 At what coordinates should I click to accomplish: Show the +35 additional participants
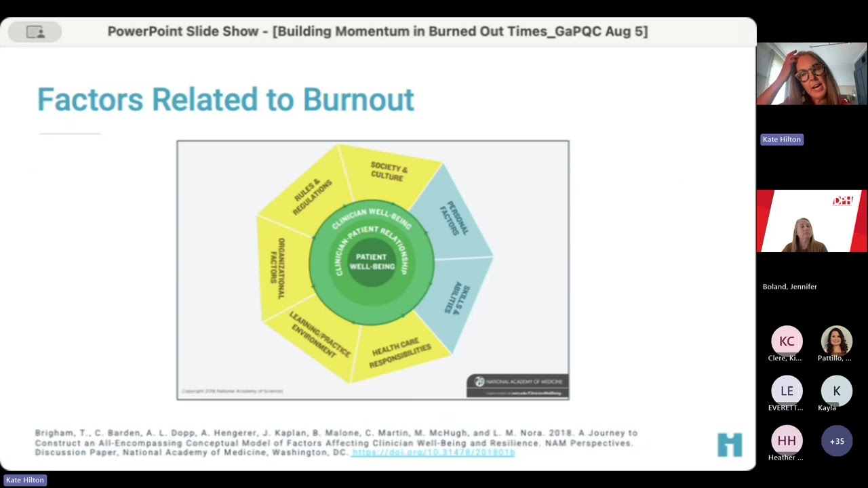[x=837, y=441]
